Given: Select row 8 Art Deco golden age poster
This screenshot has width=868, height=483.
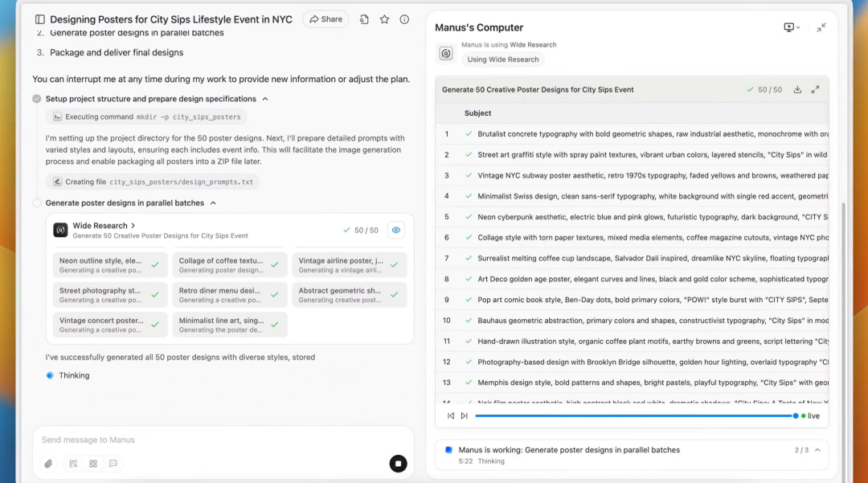Looking at the screenshot, I should point(632,279).
